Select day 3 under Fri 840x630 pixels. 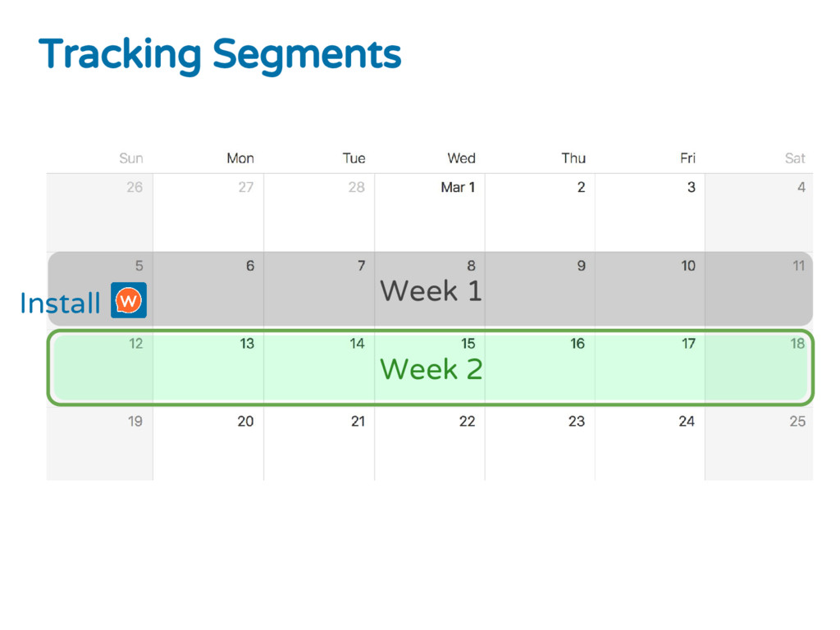click(x=691, y=187)
